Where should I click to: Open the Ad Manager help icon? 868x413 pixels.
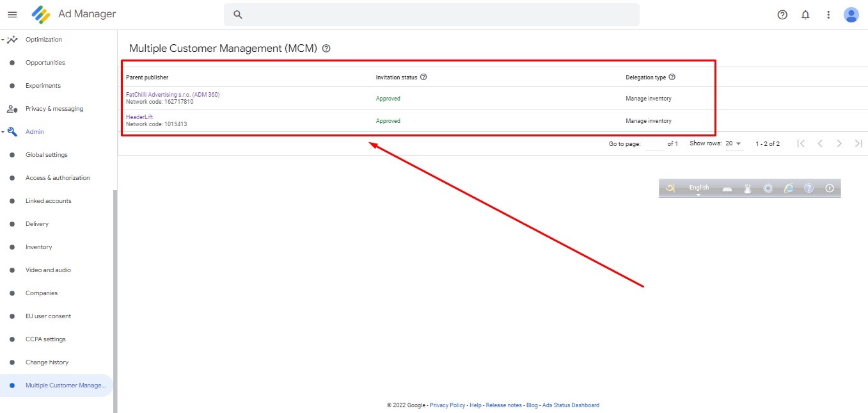[782, 14]
